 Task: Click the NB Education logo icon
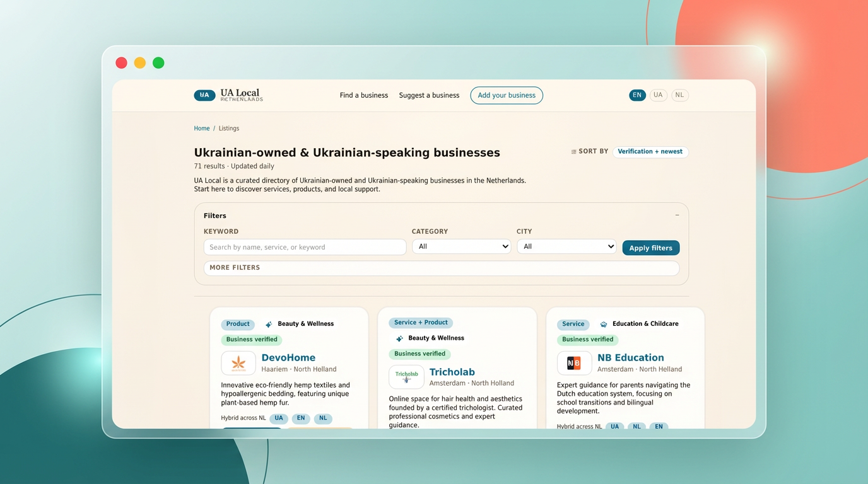click(x=574, y=363)
